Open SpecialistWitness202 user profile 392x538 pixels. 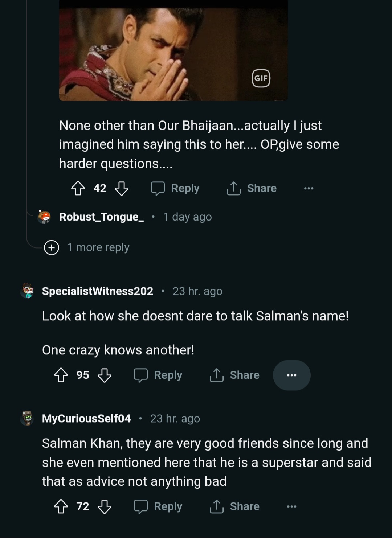click(x=97, y=291)
